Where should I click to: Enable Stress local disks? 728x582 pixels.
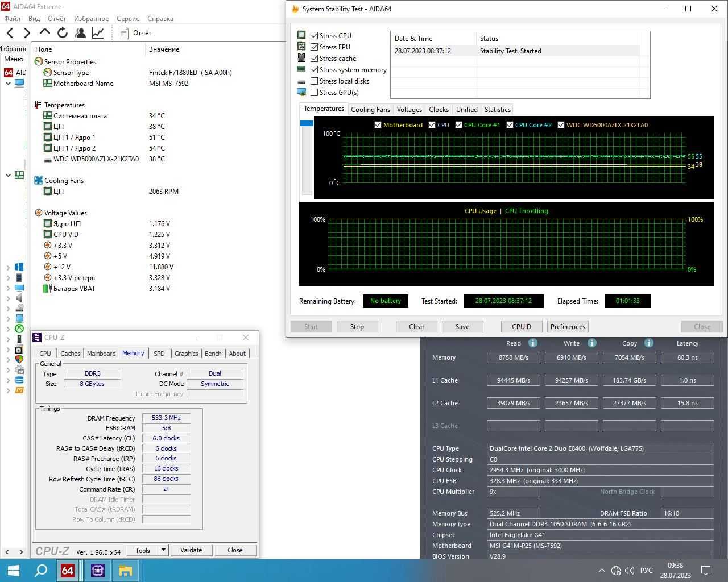[315, 81]
